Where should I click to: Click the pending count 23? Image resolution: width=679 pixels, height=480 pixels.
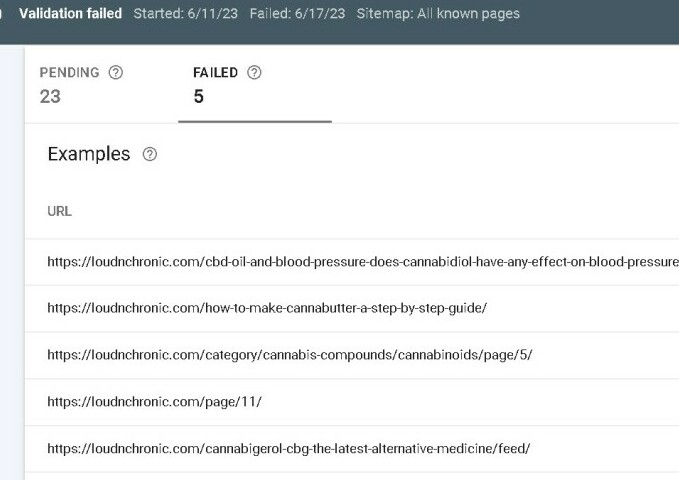(50, 97)
